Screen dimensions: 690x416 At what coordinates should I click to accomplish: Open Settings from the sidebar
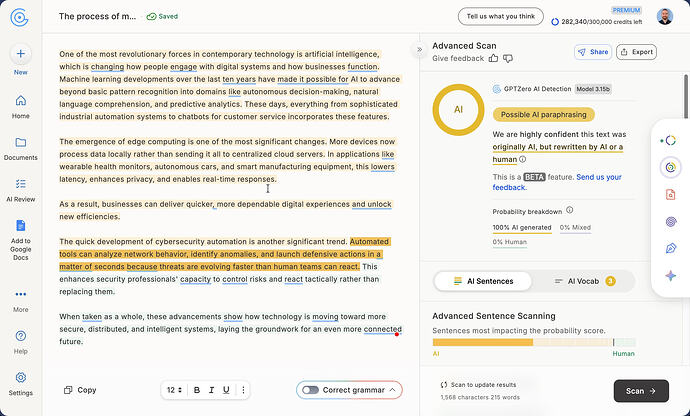pyautogui.click(x=20, y=384)
